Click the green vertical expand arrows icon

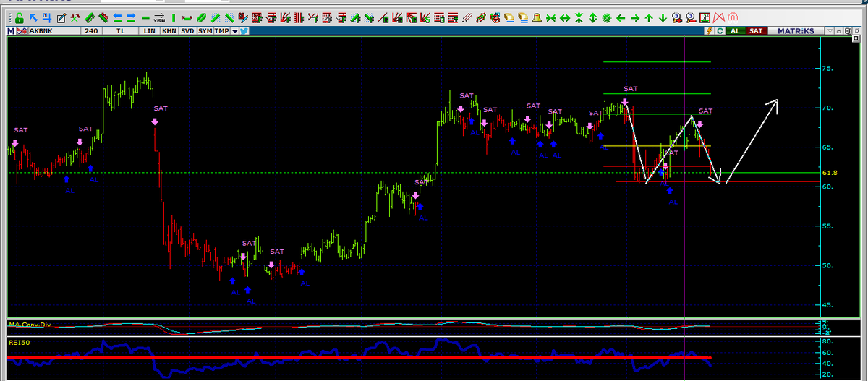[x=592, y=18]
